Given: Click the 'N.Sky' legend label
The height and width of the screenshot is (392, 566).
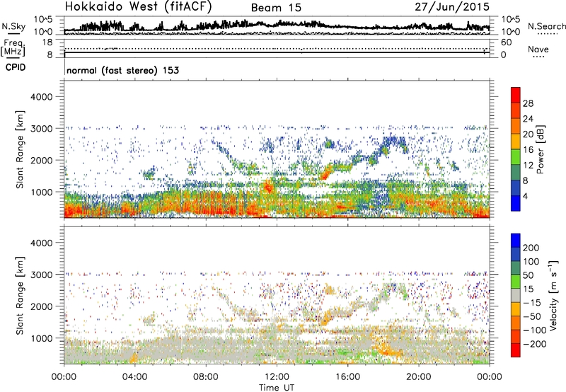Looking at the screenshot, I should click(x=13, y=26).
